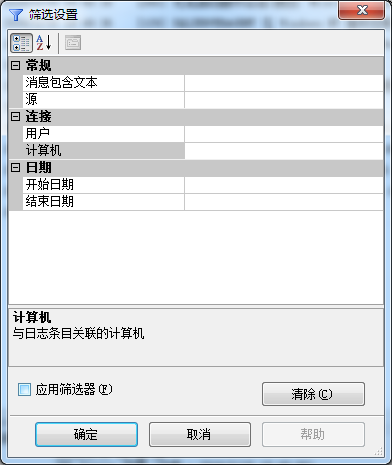Select the 消息包含文本 property row label
Screen dimensions: 392x465
103,83
